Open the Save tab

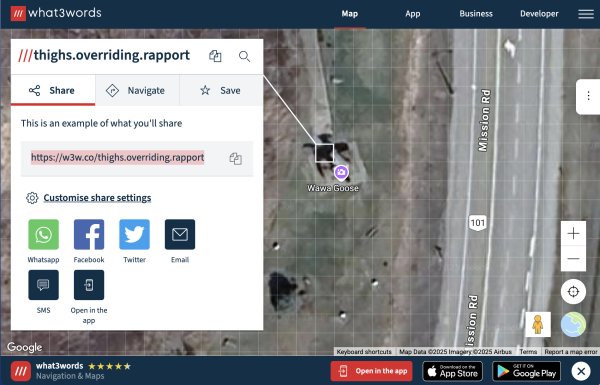coord(221,90)
